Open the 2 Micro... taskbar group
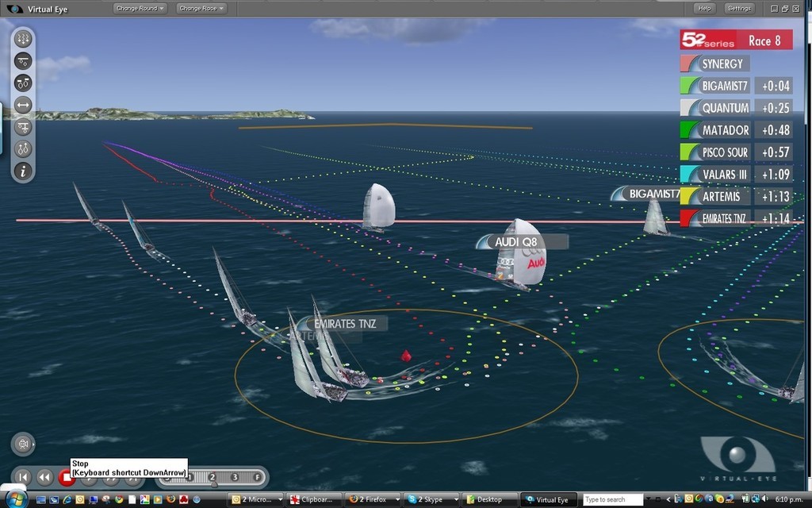812x508 pixels. (x=257, y=500)
